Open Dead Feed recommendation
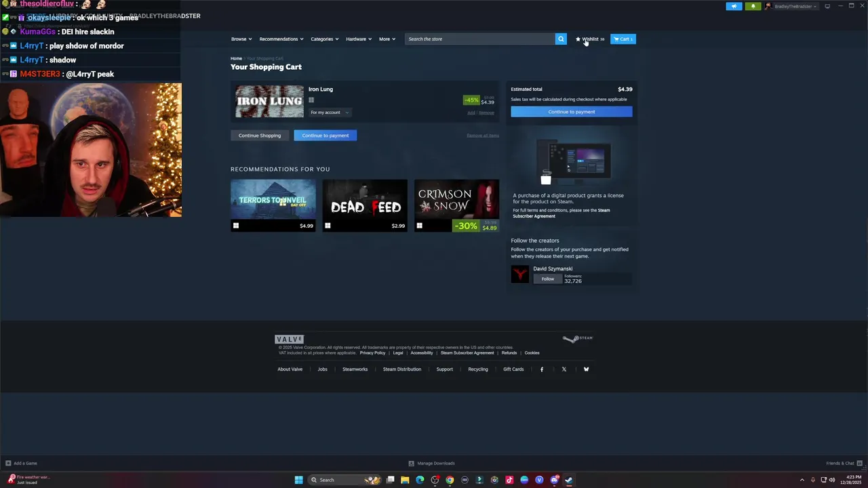 [x=365, y=205]
